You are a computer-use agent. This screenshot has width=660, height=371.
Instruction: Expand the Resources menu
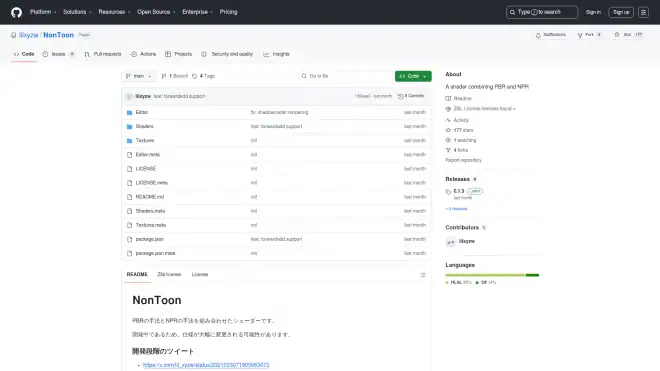114,12
